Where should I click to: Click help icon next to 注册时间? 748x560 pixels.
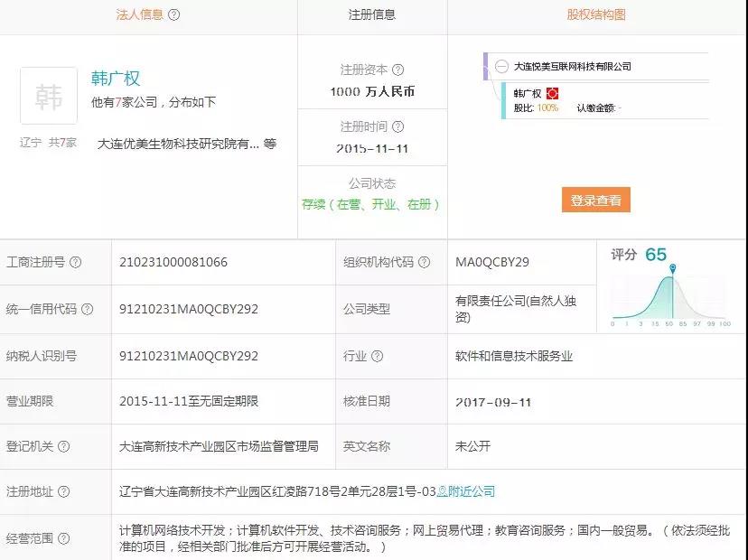point(398,126)
